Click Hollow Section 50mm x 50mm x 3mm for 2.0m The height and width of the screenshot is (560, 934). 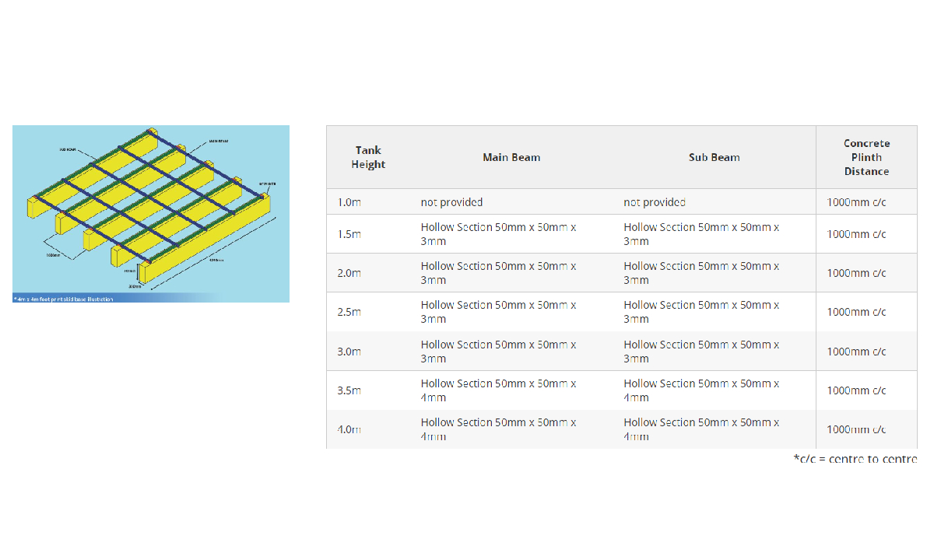[498, 273]
